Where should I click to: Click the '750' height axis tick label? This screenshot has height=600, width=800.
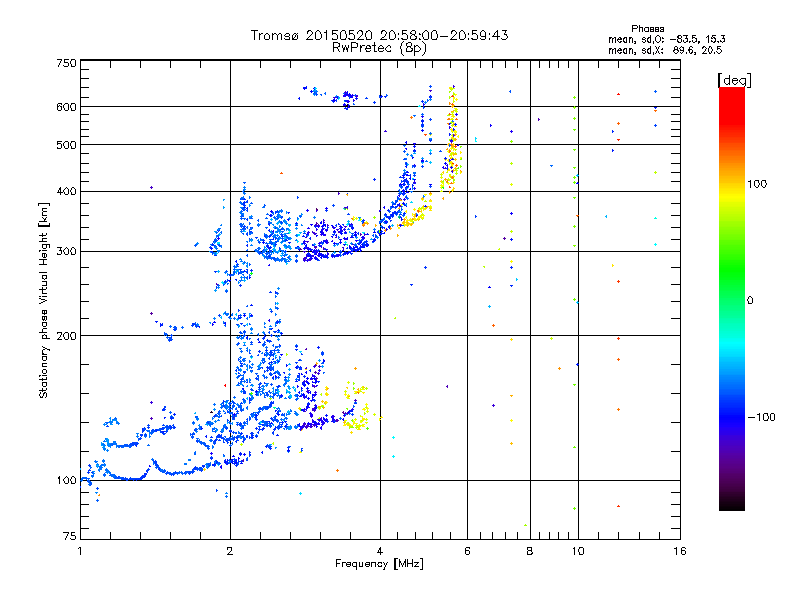(x=66, y=63)
